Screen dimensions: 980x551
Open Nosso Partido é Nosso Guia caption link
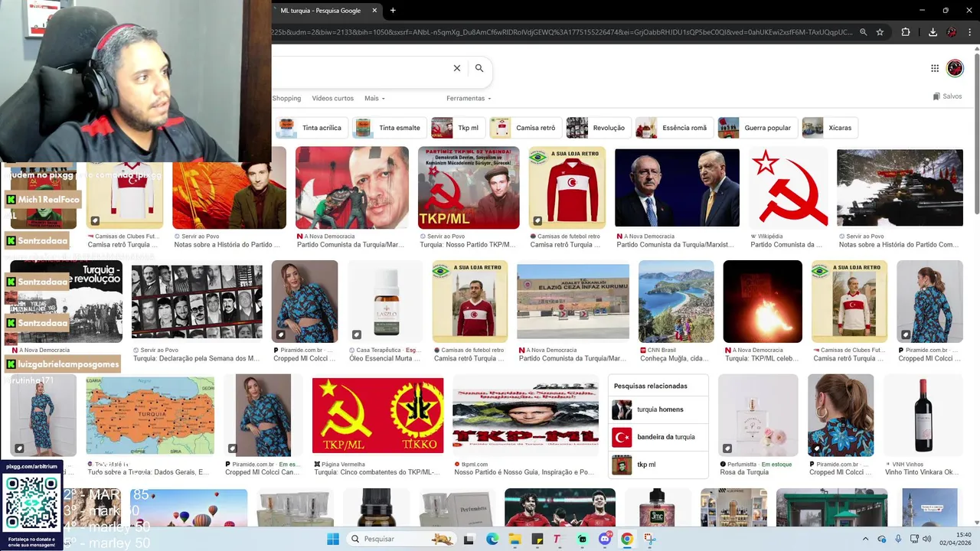click(524, 472)
